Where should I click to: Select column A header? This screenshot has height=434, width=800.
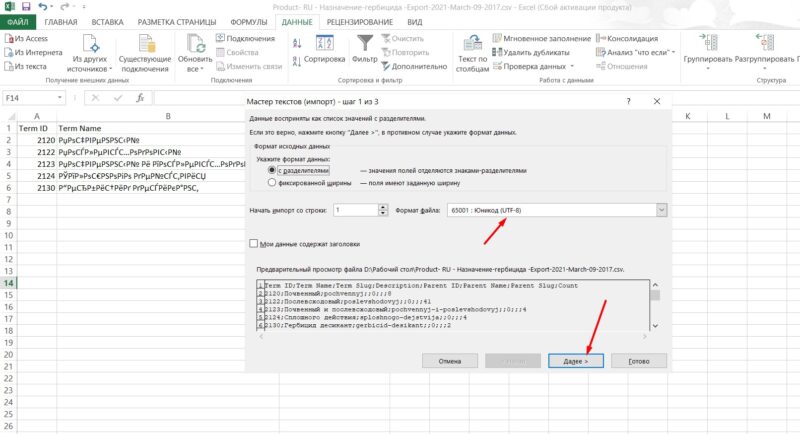tap(37, 116)
